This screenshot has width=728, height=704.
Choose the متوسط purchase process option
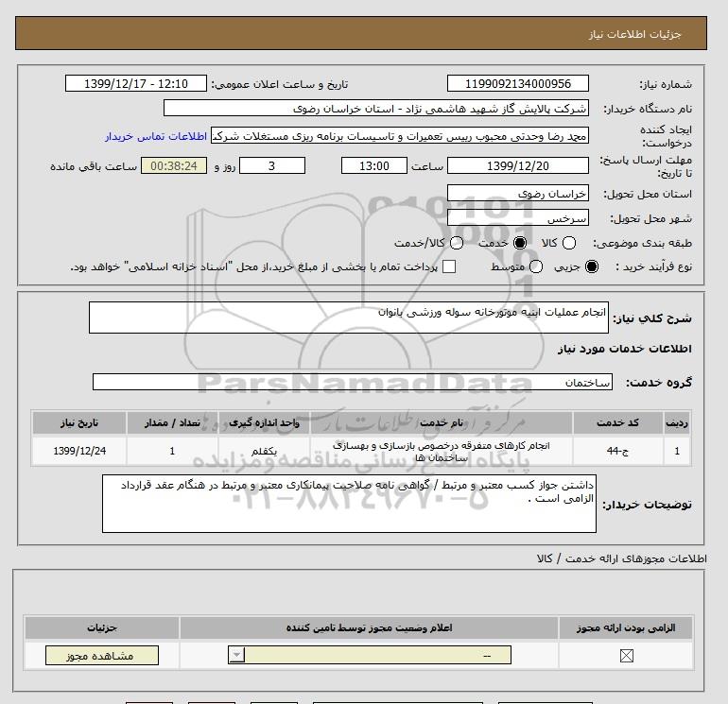[536, 266]
